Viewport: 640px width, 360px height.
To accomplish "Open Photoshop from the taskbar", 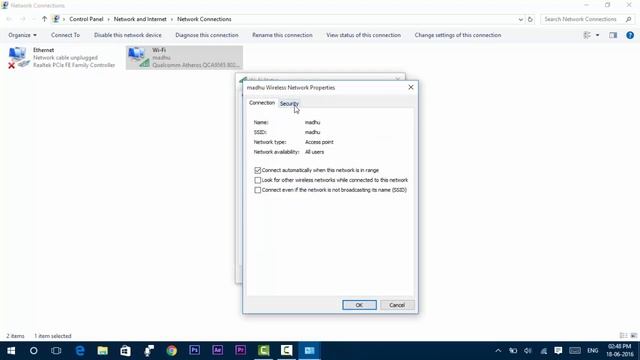I will point(195,350).
